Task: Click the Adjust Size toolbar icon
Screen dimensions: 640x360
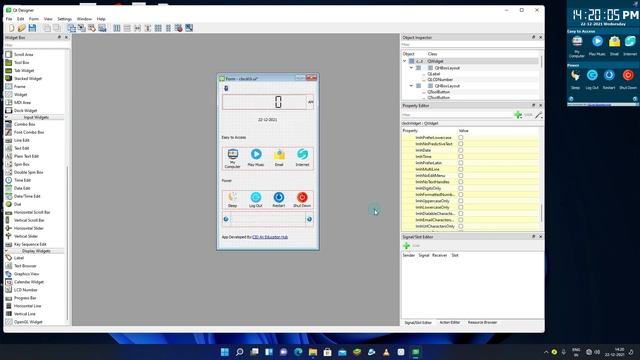Action: [189, 28]
